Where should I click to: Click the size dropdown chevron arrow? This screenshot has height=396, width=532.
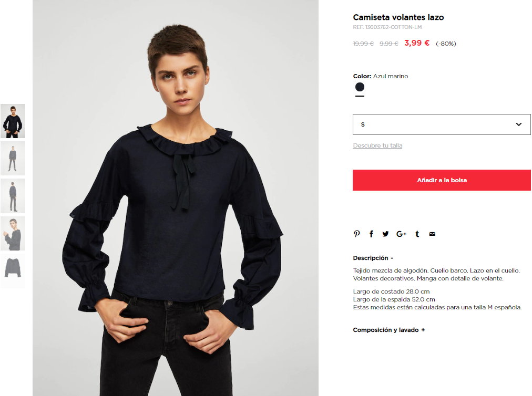(x=518, y=124)
